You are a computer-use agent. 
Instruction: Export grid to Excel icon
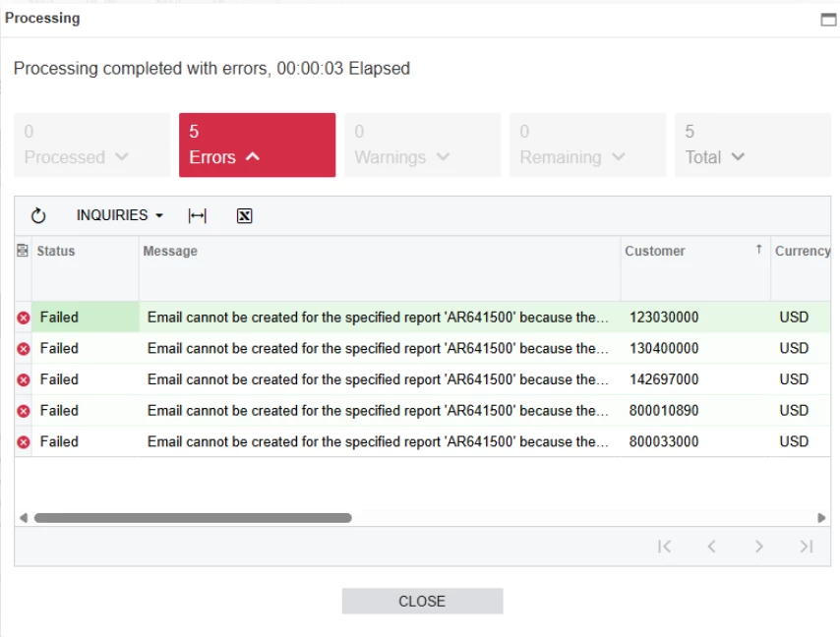pos(244,215)
